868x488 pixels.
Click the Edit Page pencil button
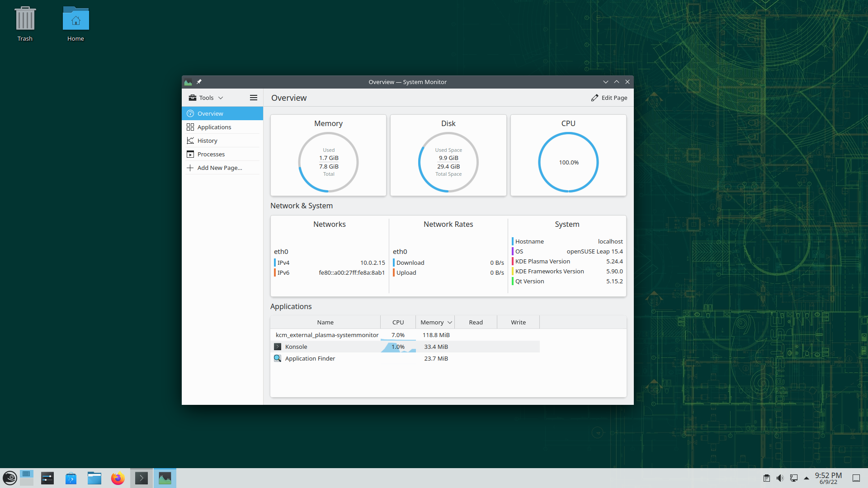tap(609, 98)
